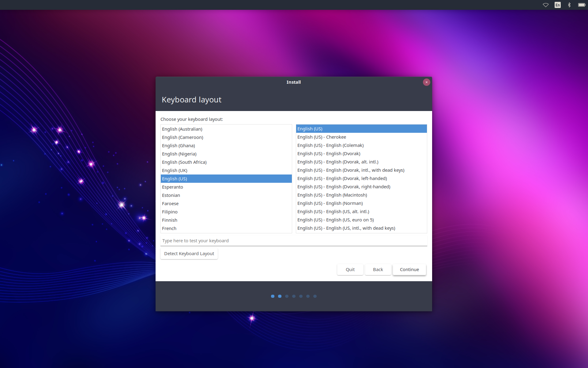
Task: Pick English (US) - Cherokee variant
Action: pos(322,137)
